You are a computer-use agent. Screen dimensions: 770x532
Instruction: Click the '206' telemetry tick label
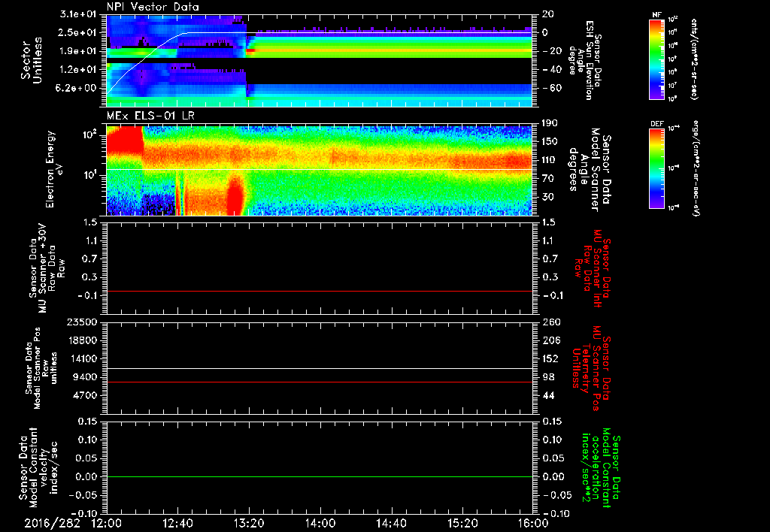[x=550, y=340]
